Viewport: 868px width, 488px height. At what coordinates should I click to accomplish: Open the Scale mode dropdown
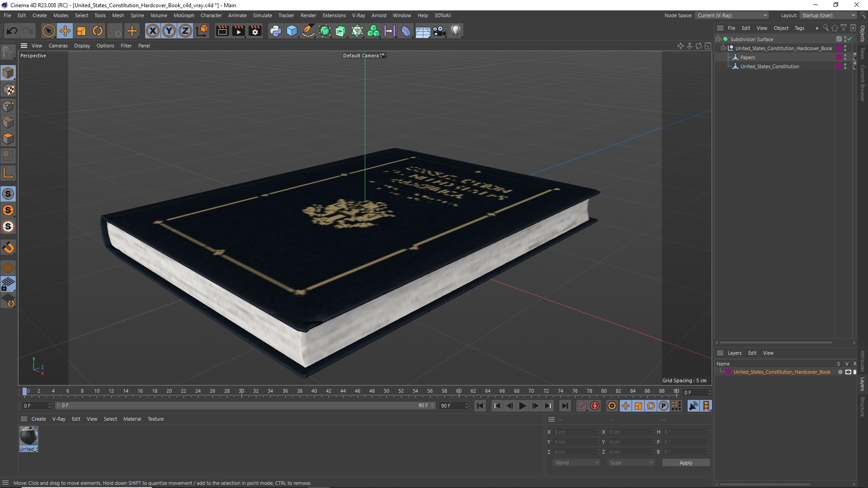pyautogui.click(x=631, y=463)
